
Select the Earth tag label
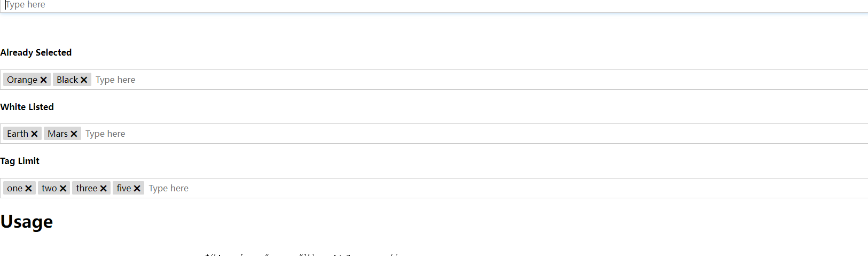point(18,134)
